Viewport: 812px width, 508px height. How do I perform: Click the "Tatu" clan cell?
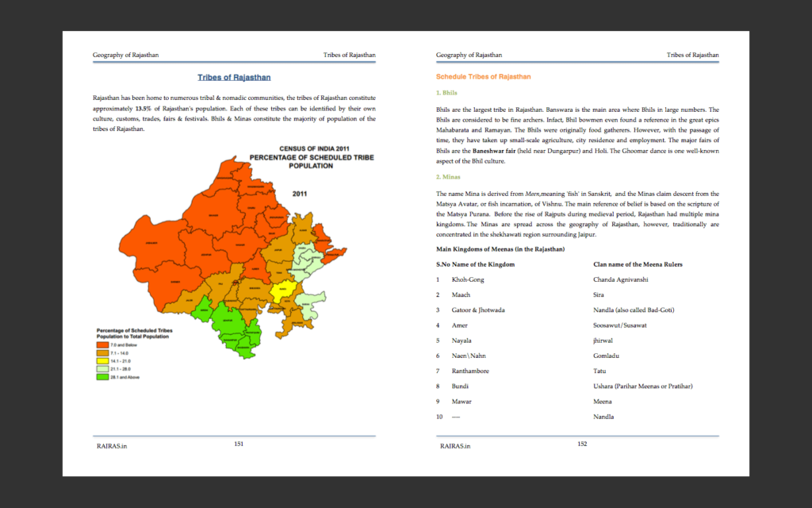click(599, 371)
